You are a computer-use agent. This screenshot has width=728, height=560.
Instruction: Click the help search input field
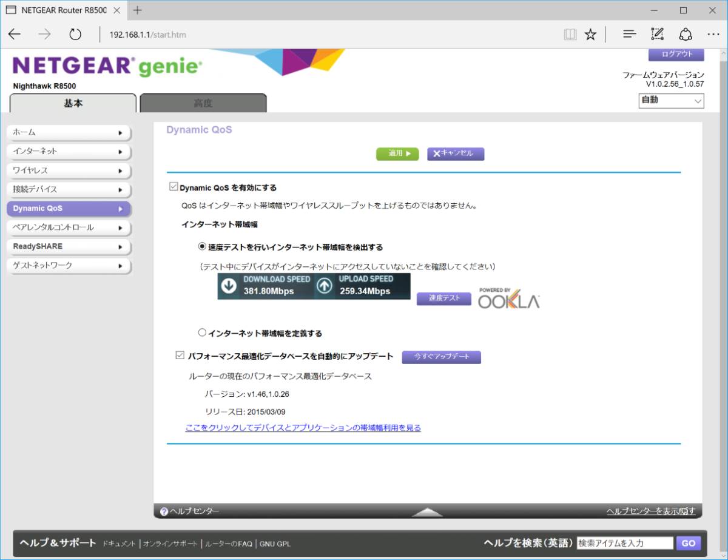pos(625,543)
